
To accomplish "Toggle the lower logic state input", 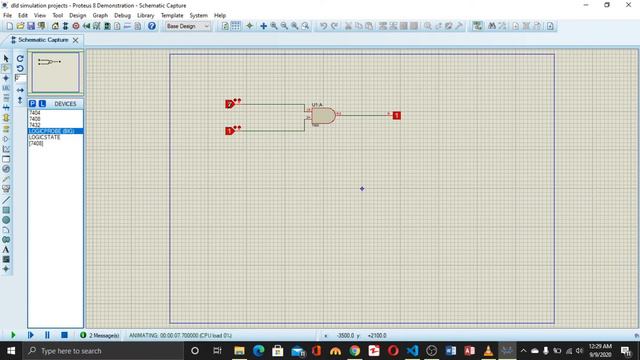I will tap(230, 131).
